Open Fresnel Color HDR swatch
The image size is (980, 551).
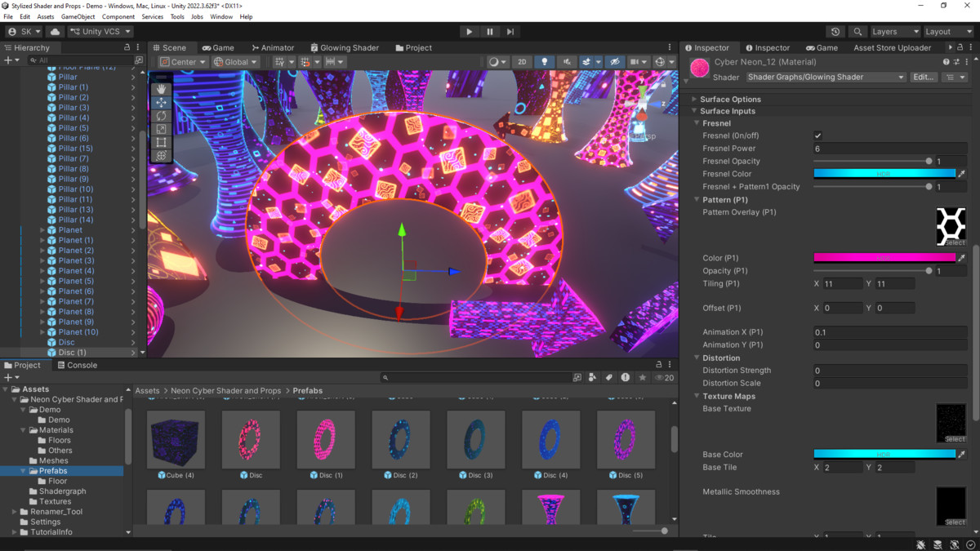[x=884, y=174]
